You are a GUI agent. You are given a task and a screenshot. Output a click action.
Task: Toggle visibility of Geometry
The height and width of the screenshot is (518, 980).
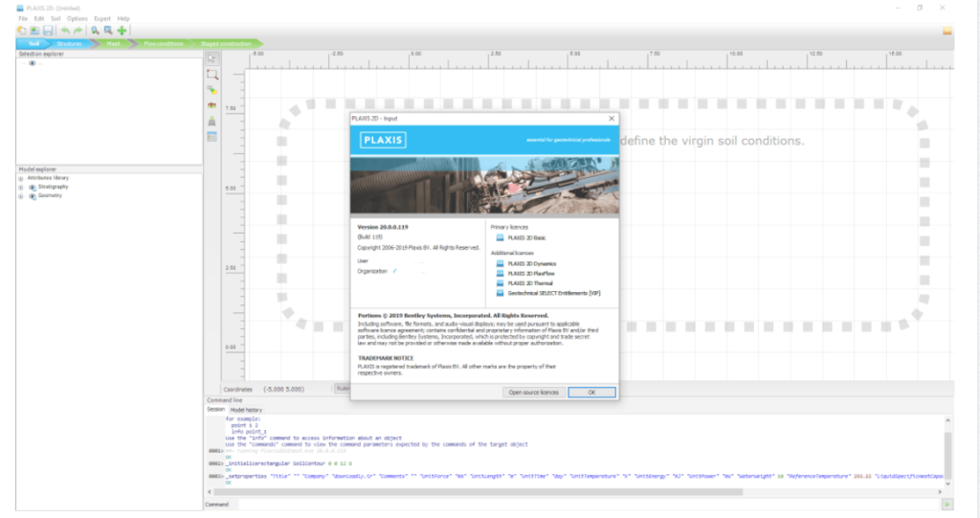pos(33,196)
